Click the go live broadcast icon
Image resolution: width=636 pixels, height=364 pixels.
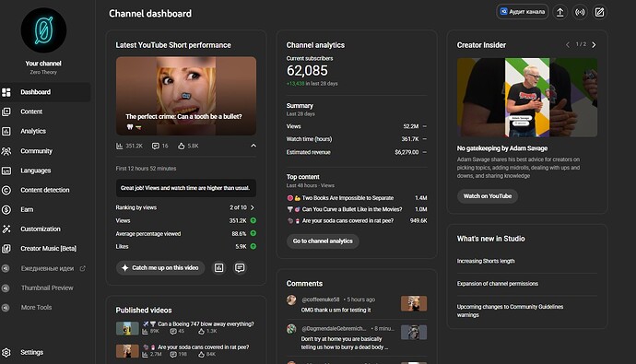click(x=580, y=12)
